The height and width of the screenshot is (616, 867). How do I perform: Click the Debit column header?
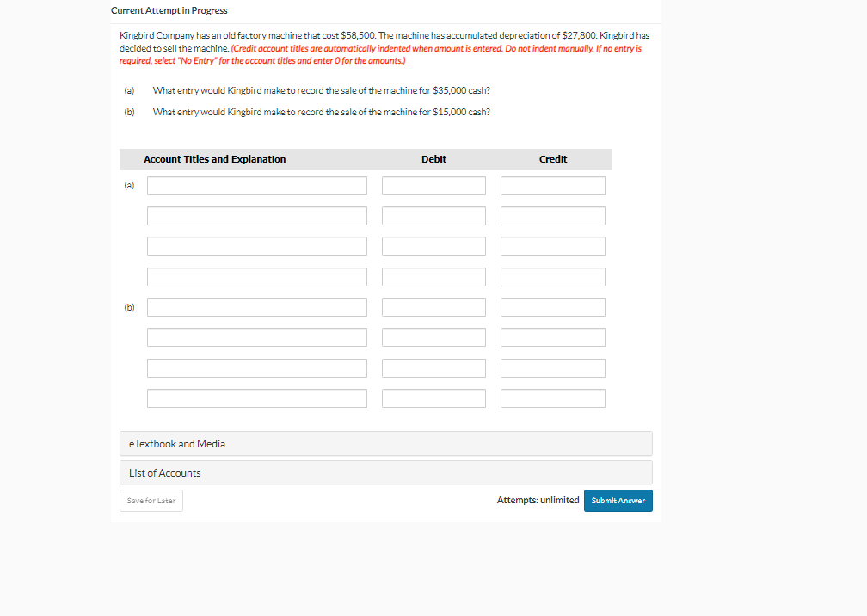(x=434, y=159)
